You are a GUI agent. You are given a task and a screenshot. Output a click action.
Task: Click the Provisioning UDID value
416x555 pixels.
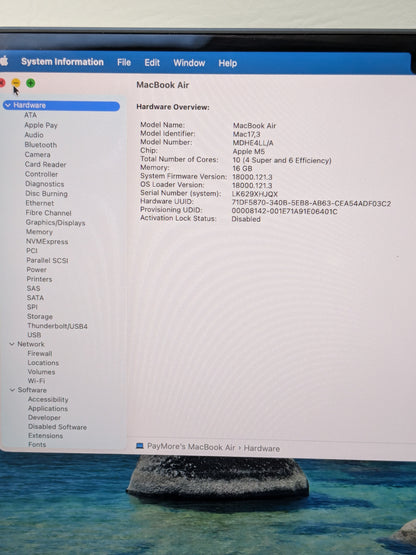point(284,211)
